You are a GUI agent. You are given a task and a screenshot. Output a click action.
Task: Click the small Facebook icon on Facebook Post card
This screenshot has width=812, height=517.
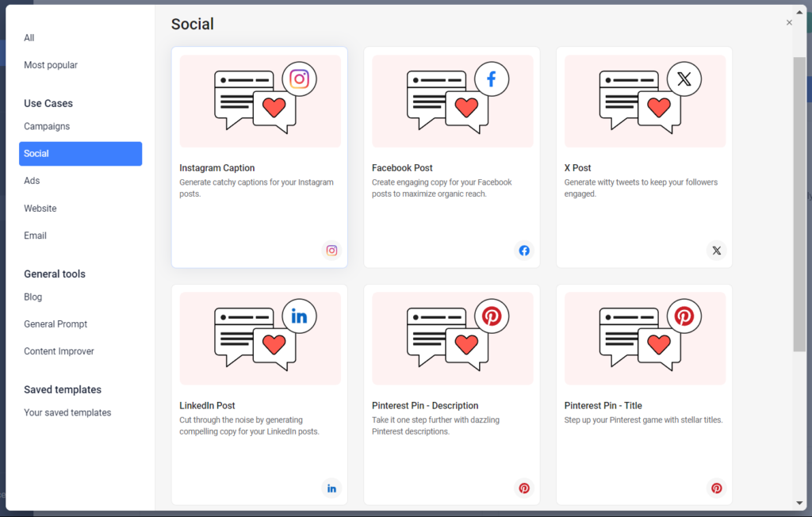[524, 251]
